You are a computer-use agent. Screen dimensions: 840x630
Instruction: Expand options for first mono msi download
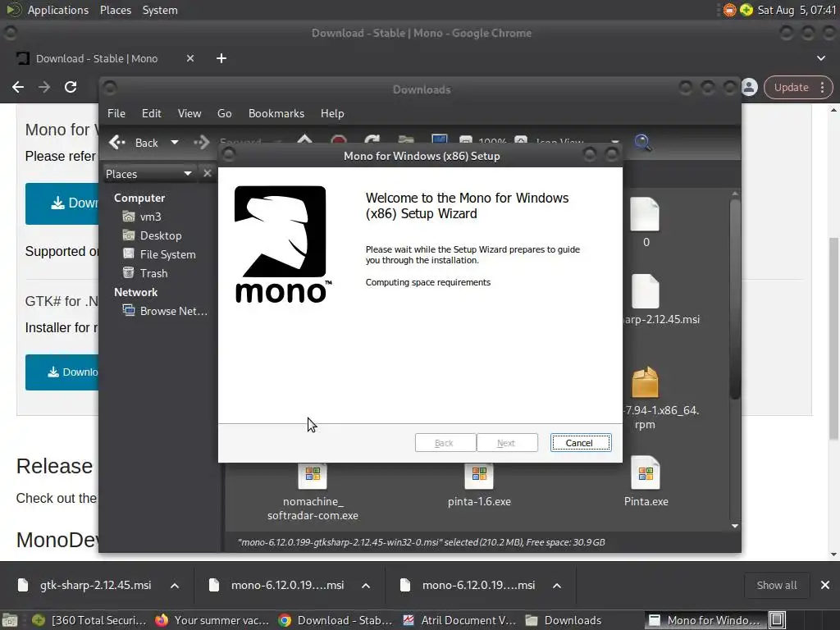point(366,586)
